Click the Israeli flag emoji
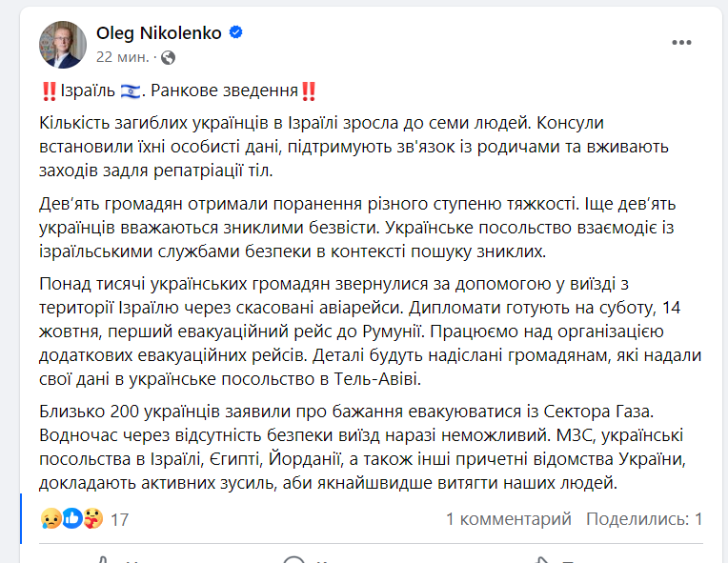The width and height of the screenshot is (728, 563). click(x=130, y=92)
